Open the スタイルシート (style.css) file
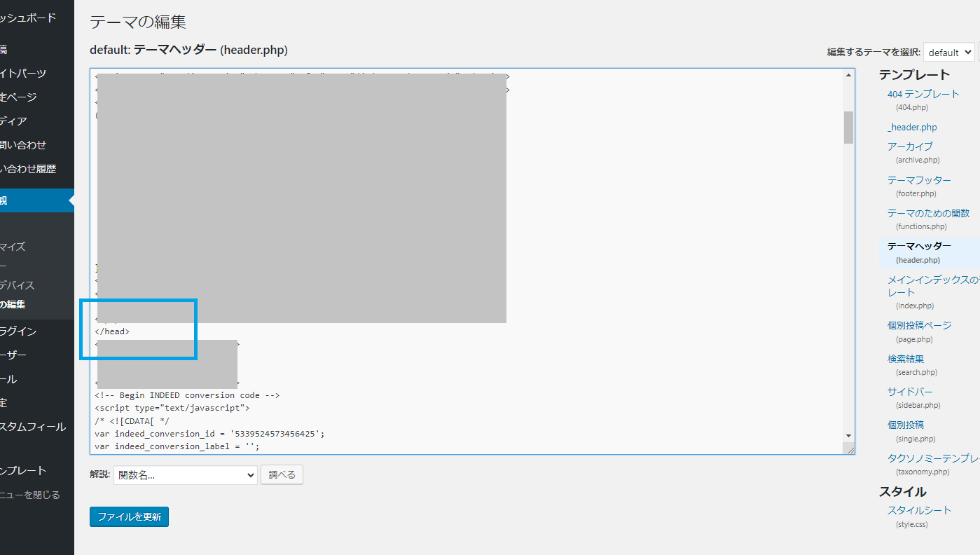The width and height of the screenshot is (980, 555). (919, 510)
